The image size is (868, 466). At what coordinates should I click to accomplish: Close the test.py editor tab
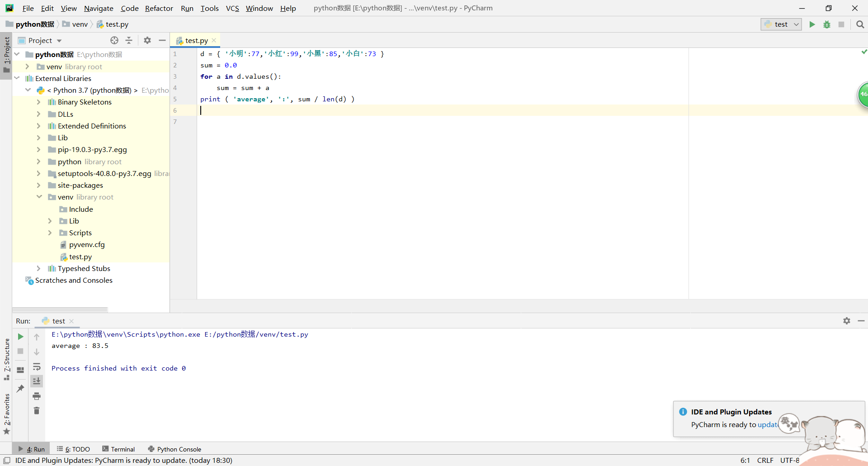click(x=214, y=40)
